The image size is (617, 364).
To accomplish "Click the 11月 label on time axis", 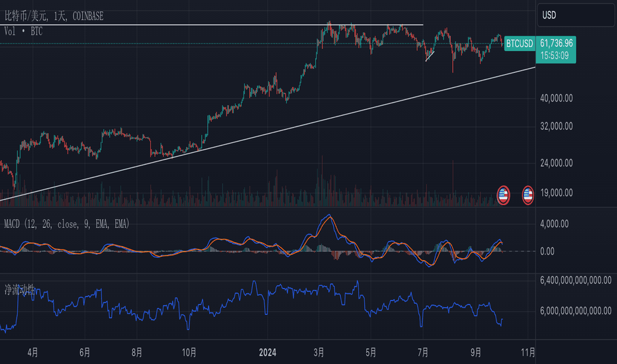I will point(528,352).
